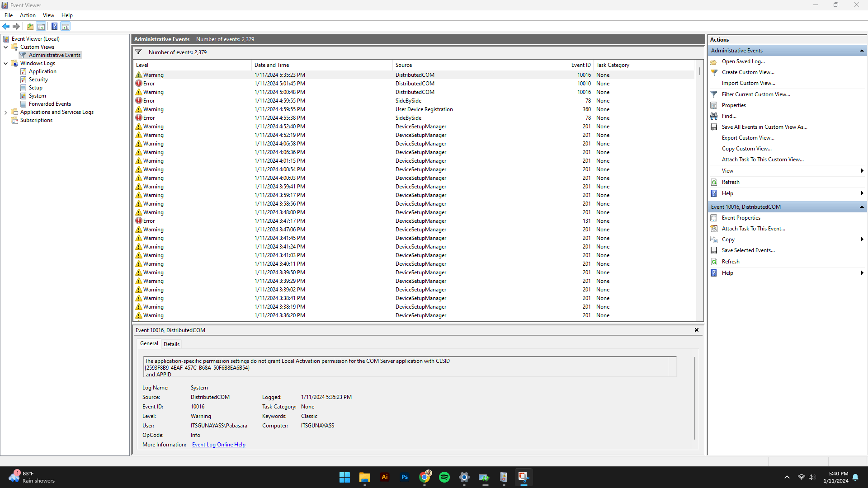Open Spotify from the taskbar
The image size is (868, 488).
click(x=444, y=477)
